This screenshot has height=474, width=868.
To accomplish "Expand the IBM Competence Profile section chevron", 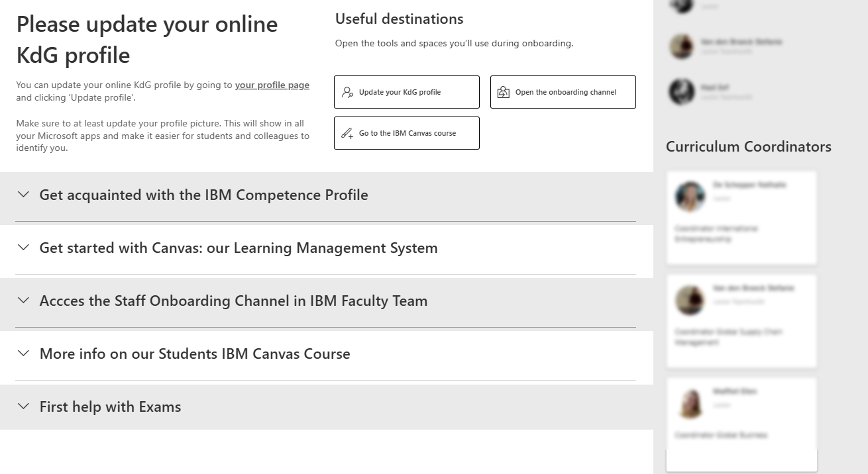I will (x=23, y=195).
